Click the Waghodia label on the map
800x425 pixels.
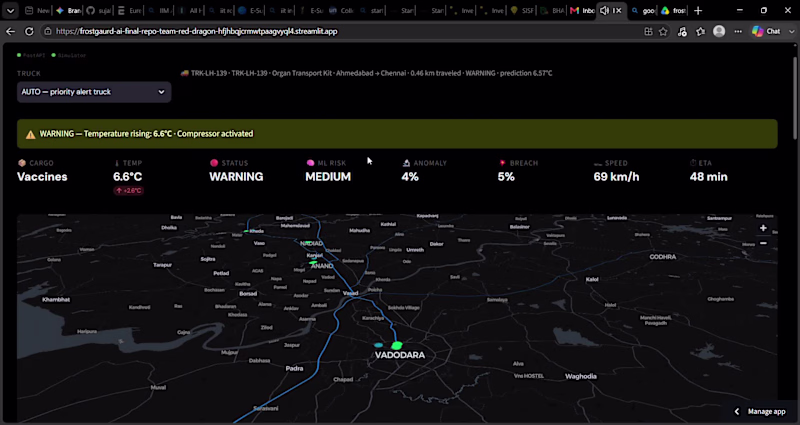click(581, 377)
